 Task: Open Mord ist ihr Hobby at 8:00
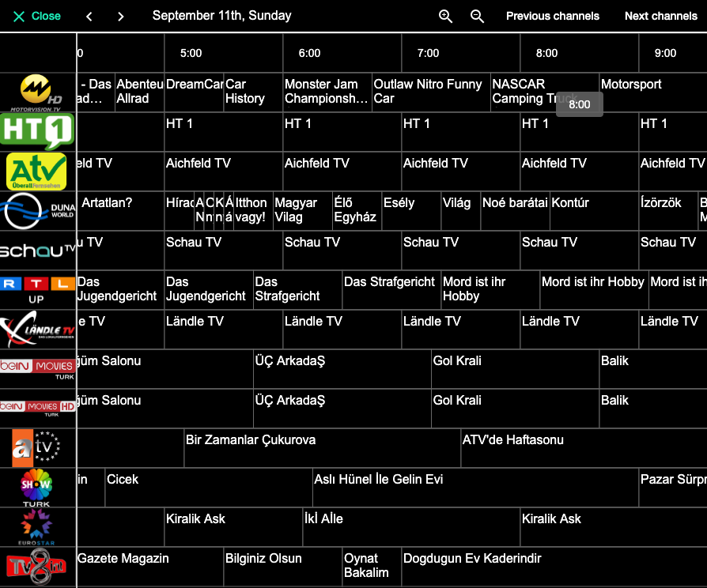[594, 290]
